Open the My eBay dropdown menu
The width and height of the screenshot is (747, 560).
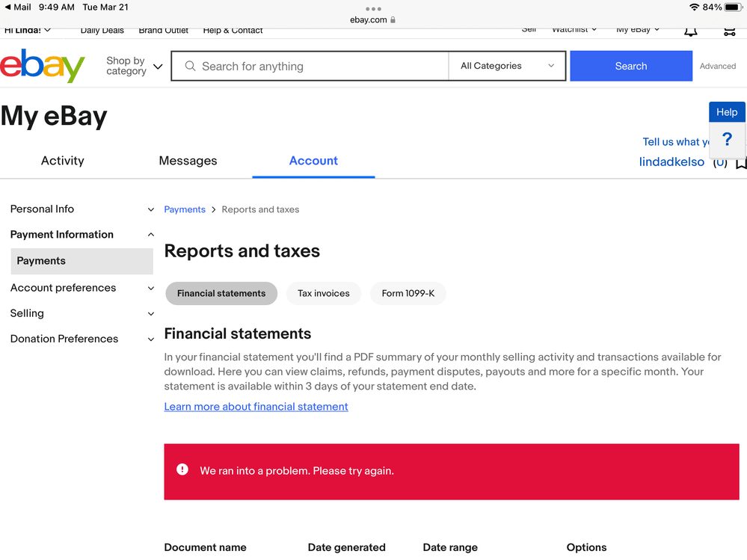tap(637, 30)
